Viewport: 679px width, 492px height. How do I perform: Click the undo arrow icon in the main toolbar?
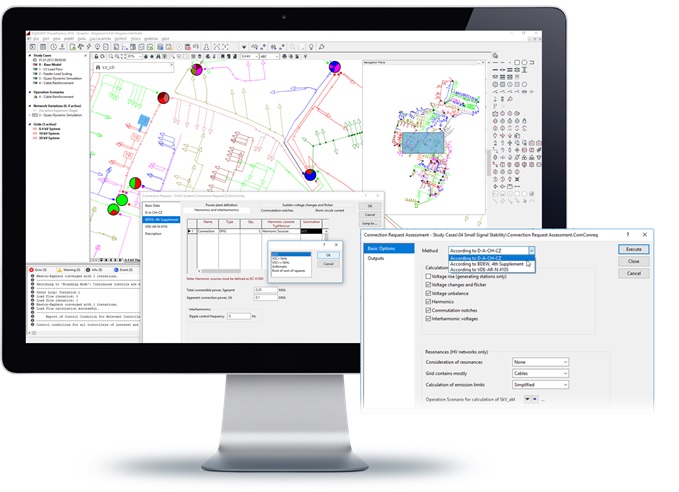[196, 47]
